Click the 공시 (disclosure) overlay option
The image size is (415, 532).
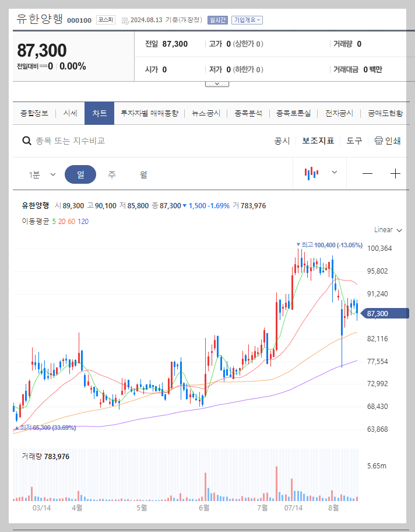pos(282,141)
